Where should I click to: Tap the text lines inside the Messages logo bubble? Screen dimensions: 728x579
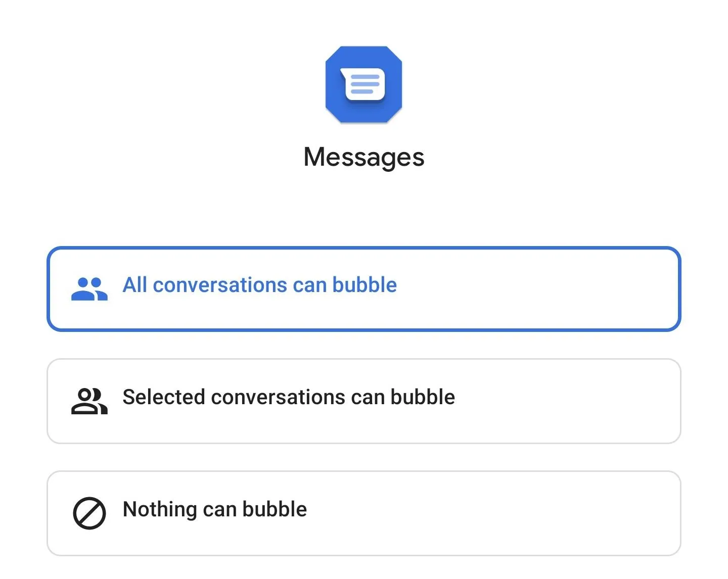(365, 84)
